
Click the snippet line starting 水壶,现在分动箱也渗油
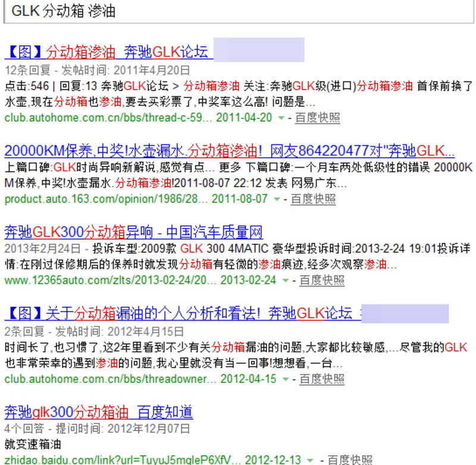(x=160, y=102)
